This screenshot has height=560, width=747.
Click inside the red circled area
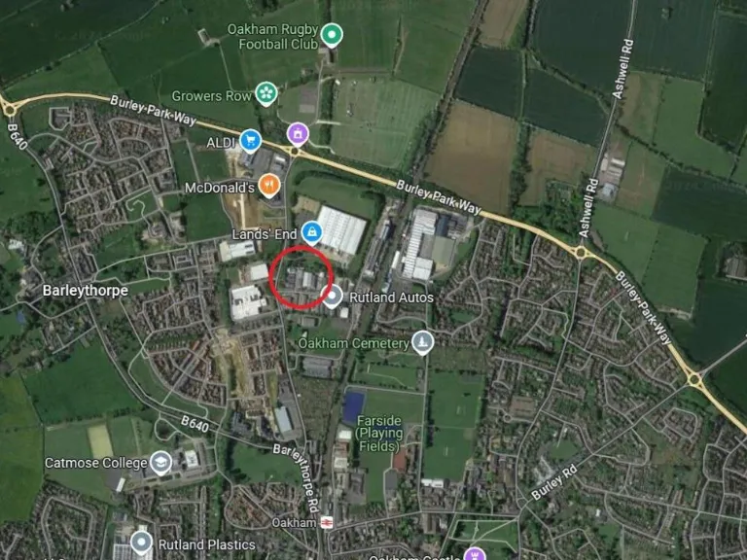[x=301, y=278]
